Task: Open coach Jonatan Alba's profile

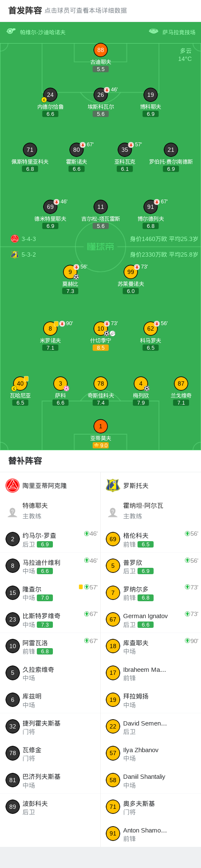Action: (x=151, y=511)
